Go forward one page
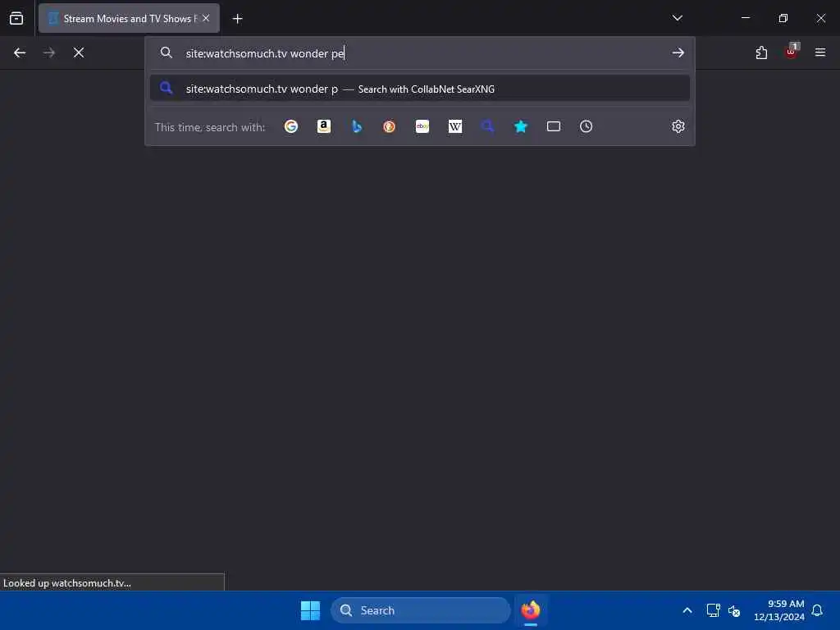Viewport: 840px width, 630px height. (x=49, y=52)
